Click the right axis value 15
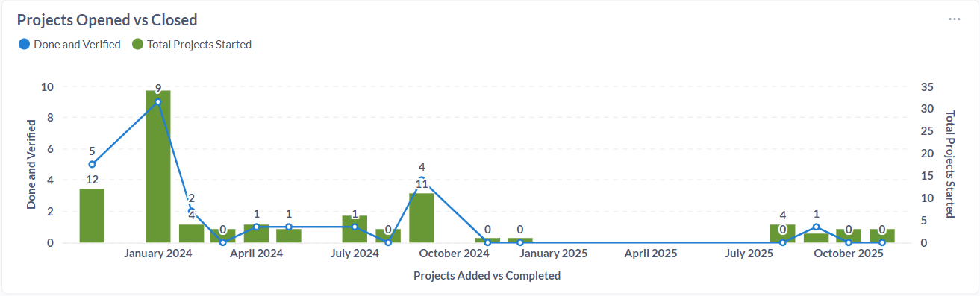Viewport: 980px width, 296px height. 928,176
